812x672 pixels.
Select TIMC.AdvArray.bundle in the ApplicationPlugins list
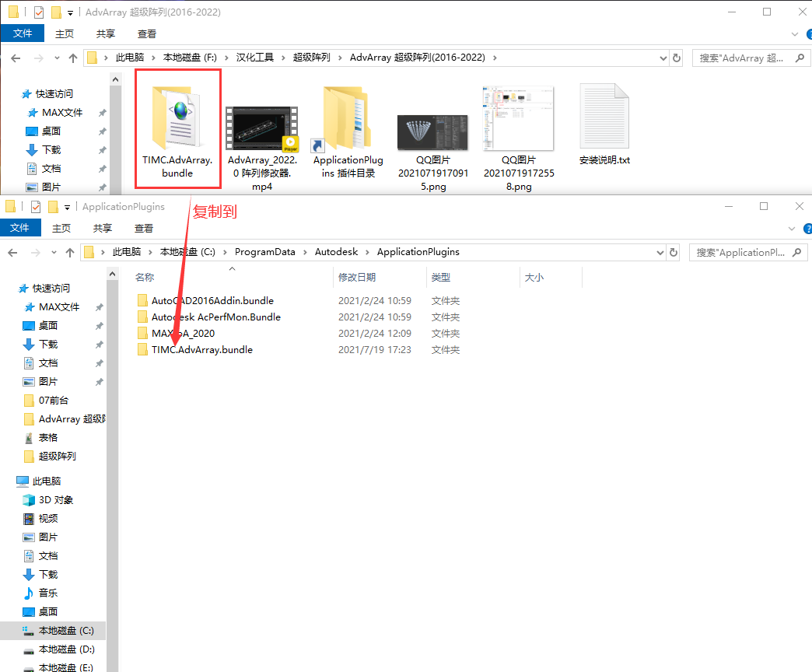pyautogui.click(x=202, y=350)
